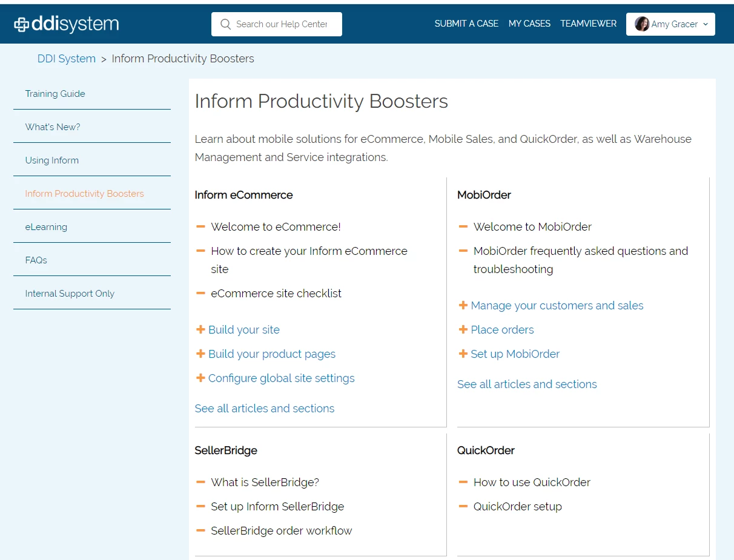Open How to create your Inform eCommerce site
734x560 pixels.
(309, 260)
